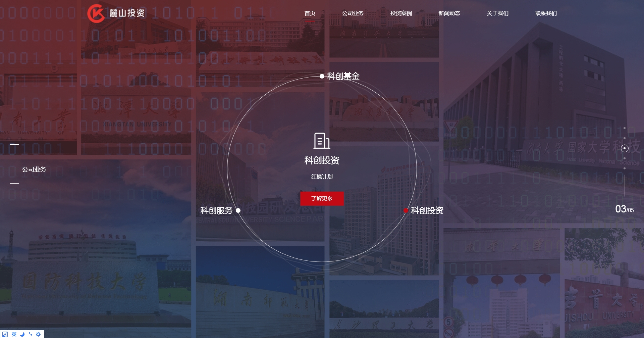Click the crescent moon icon in the IME toolbar
This screenshot has width=644, height=338.
point(22,334)
